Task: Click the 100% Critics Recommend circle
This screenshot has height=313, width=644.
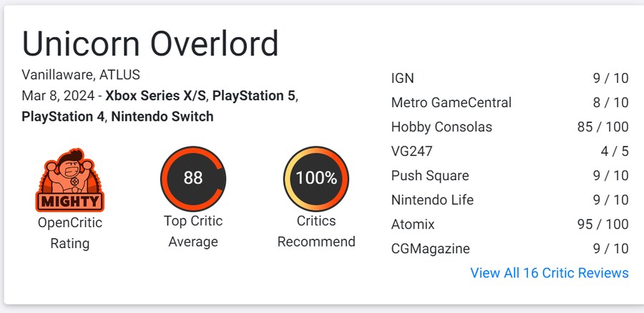Action: tap(316, 178)
